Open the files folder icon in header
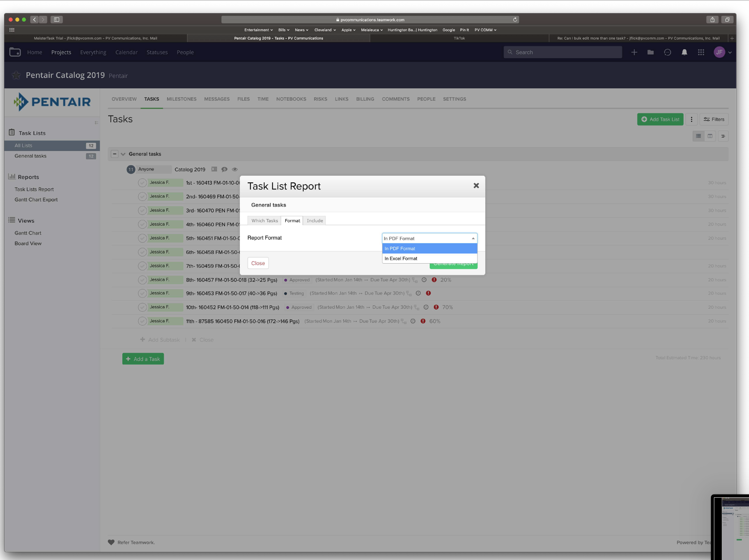The image size is (749, 560). click(x=650, y=52)
